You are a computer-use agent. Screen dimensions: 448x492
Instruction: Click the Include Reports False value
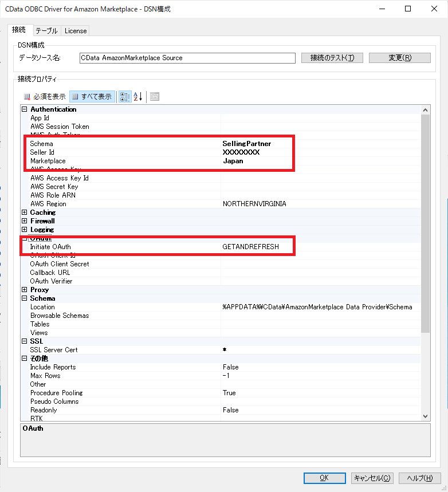[231, 367]
